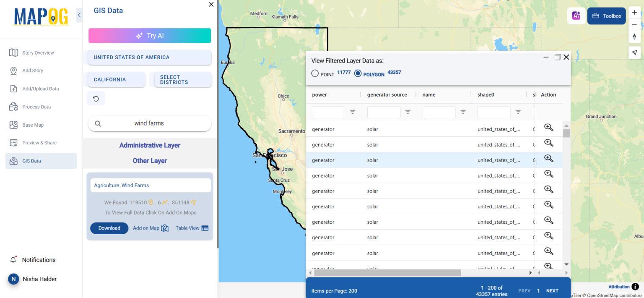Click the undo icon in GIS Data panel

(96, 98)
